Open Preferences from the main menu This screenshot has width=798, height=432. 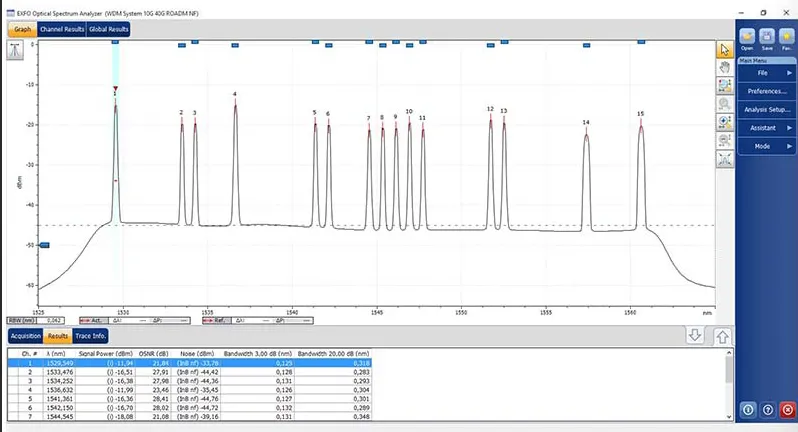click(766, 91)
